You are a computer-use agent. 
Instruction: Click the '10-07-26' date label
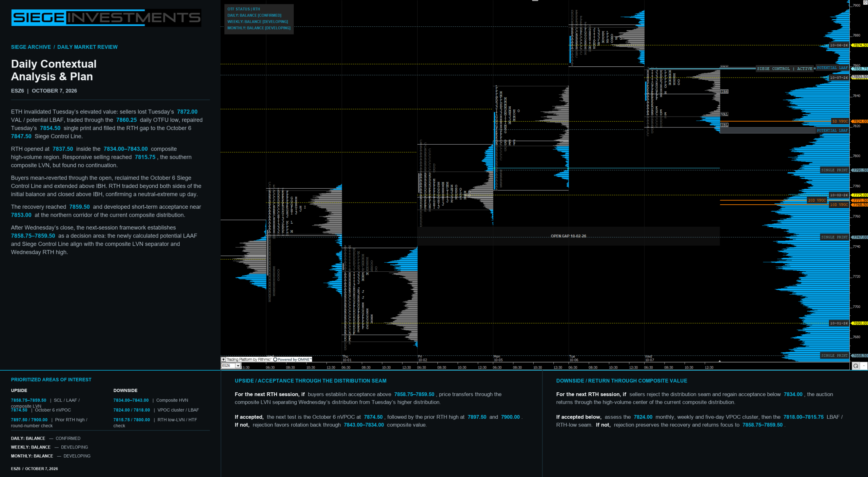pyautogui.click(x=839, y=78)
